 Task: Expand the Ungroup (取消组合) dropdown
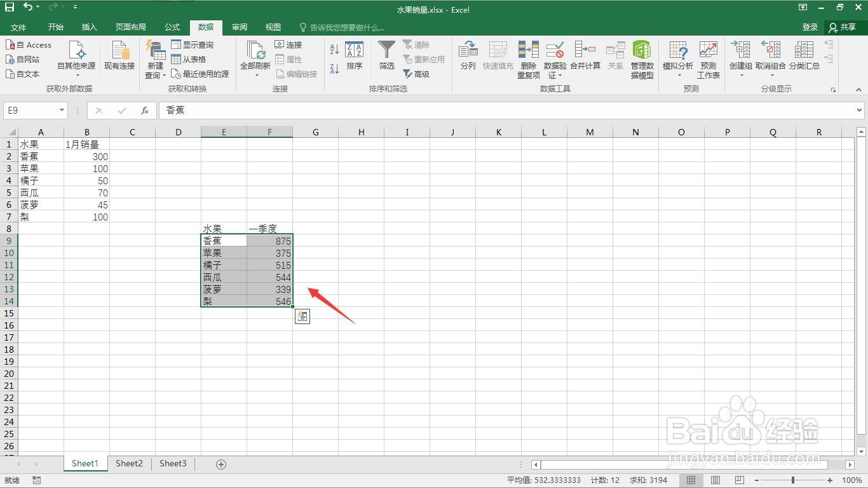pos(771,71)
